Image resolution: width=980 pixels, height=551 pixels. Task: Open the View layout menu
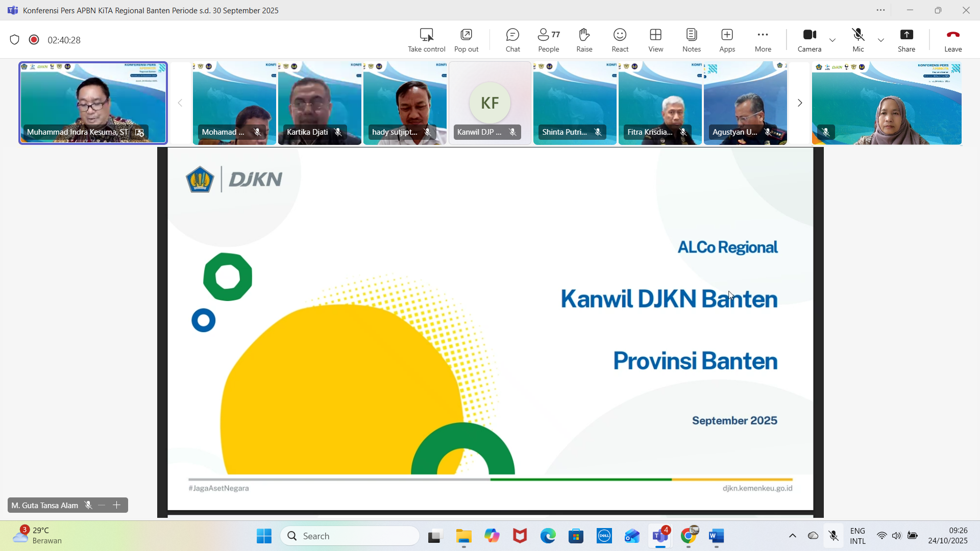point(655,40)
